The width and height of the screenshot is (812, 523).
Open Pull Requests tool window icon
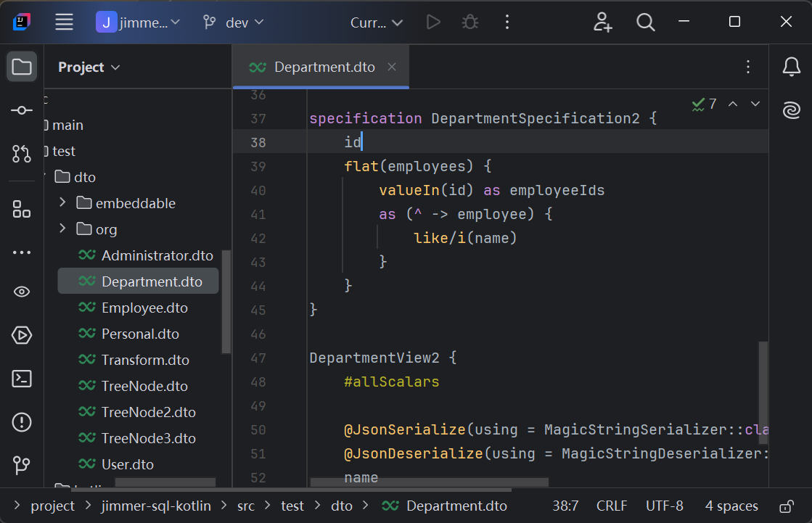point(22,153)
